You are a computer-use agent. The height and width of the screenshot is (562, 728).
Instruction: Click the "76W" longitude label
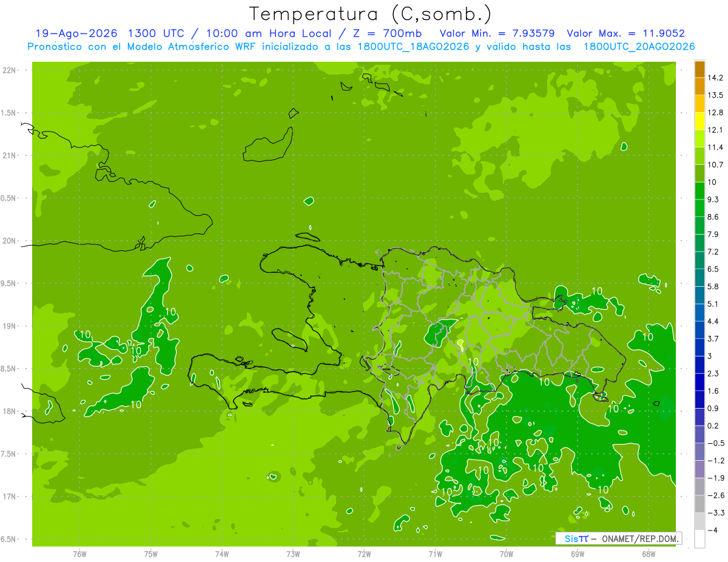[79, 554]
